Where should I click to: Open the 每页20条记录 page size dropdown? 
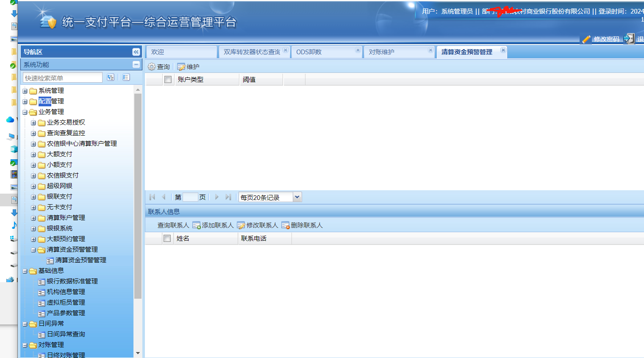tap(297, 197)
